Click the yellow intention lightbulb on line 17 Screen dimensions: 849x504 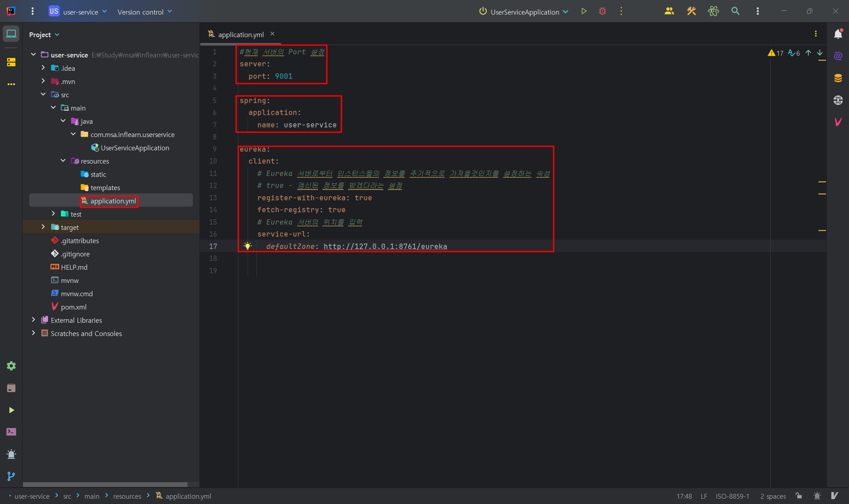pos(248,246)
